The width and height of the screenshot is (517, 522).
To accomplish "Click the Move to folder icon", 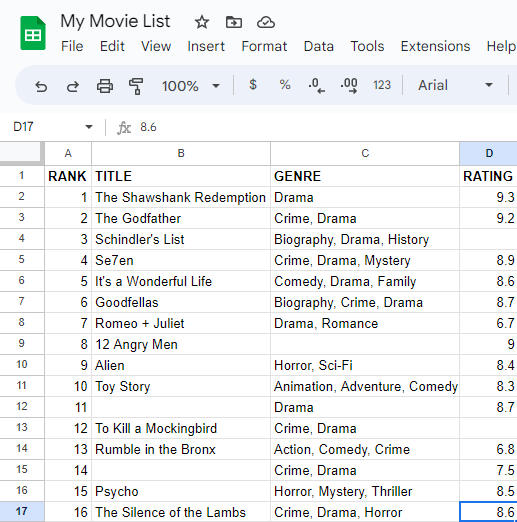I will [x=234, y=22].
